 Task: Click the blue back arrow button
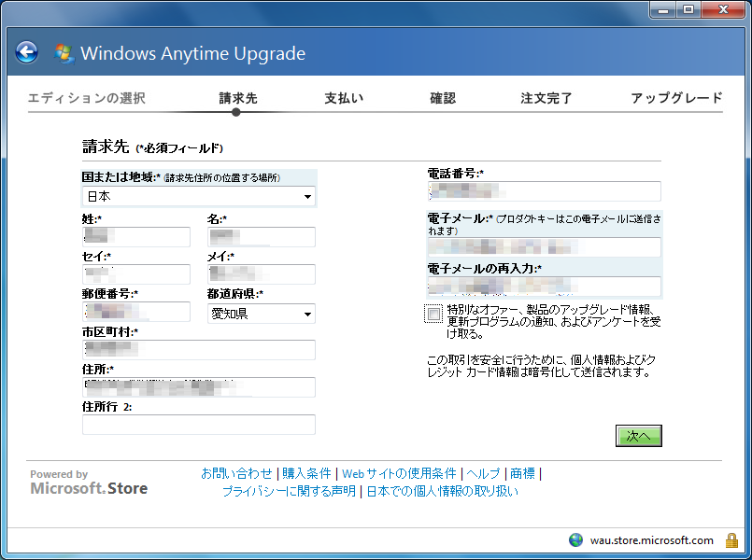(x=26, y=53)
